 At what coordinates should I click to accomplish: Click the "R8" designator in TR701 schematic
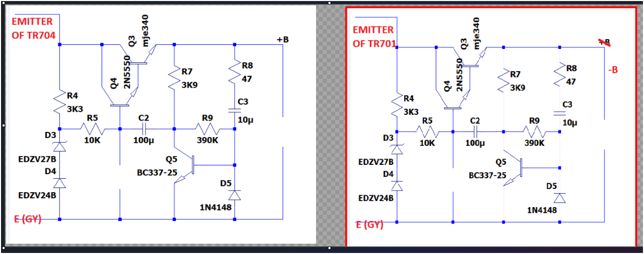click(x=572, y=68)
